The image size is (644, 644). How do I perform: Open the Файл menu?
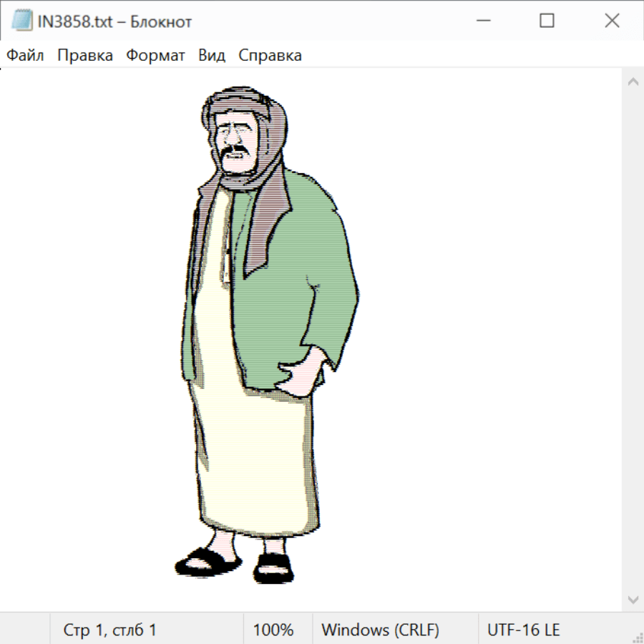click(x=26, y=56)
